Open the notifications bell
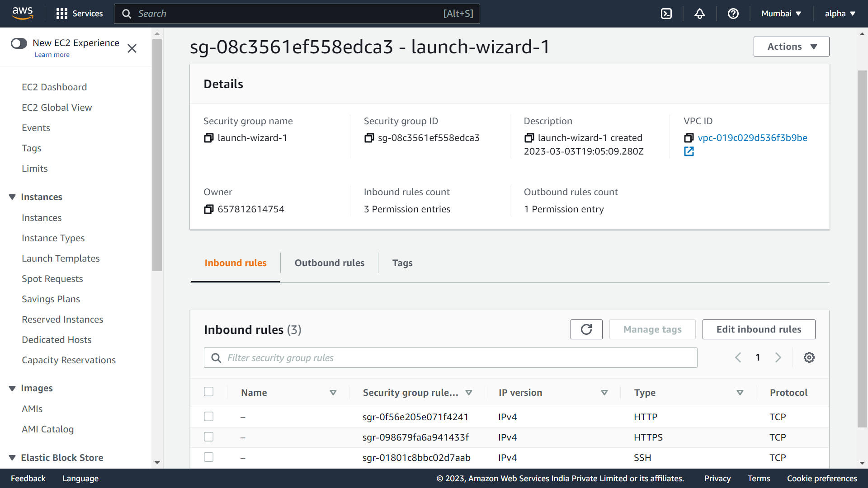The image size is (868, 488). pyautogui.click(x=700, y=14)
